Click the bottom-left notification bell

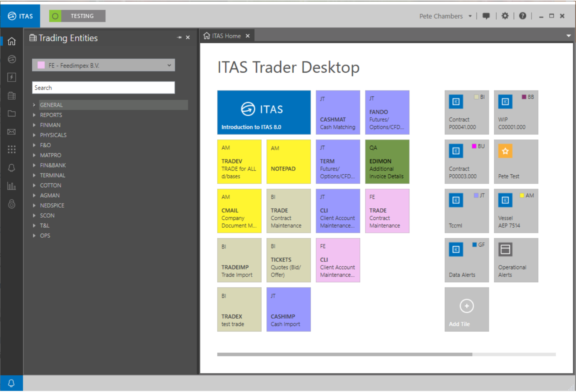point(11,383)
